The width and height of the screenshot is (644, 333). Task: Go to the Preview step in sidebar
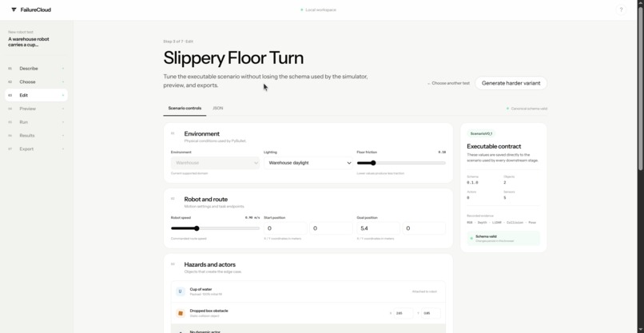point(36,109)
